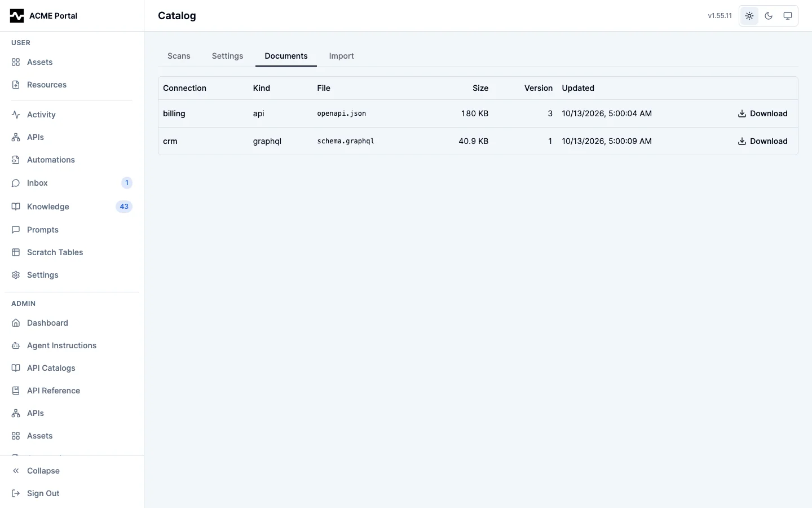Open the Scans tab
Screen dimensions: 812x508
tap(179, 56)
